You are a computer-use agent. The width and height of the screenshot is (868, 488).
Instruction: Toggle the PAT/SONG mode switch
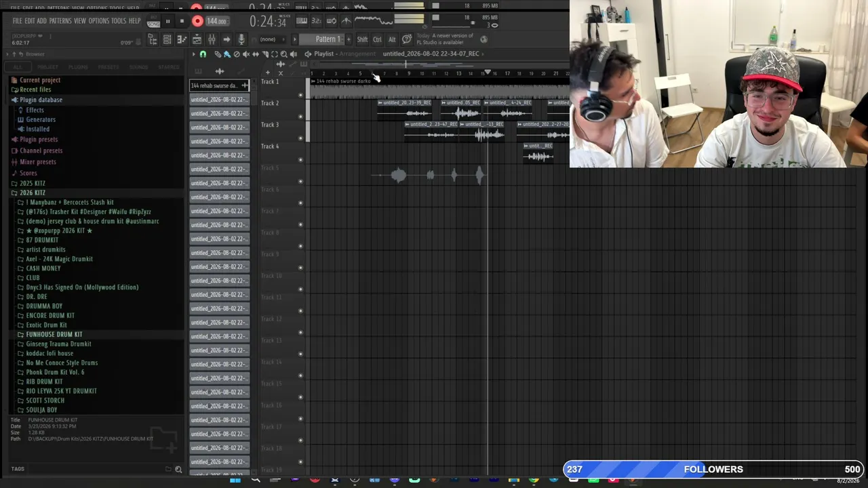point(154,21)
